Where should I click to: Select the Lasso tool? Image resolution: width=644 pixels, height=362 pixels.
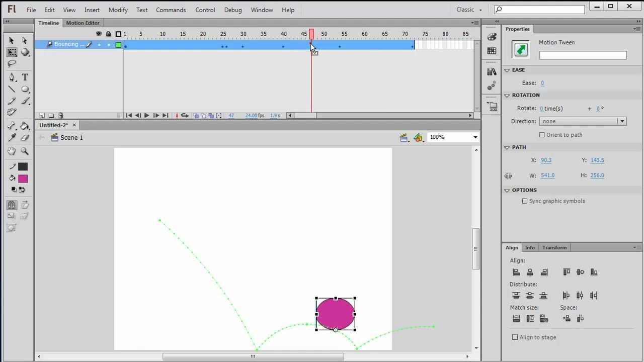pos(12,64)
